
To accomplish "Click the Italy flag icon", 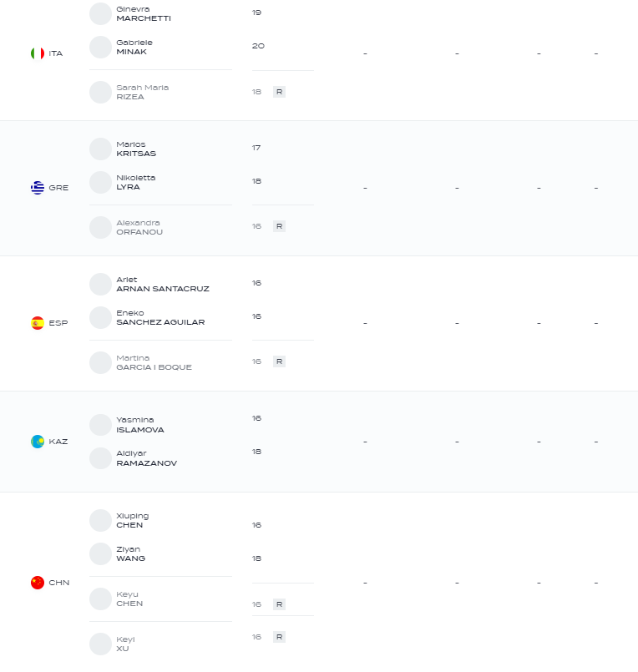I will tap(38, 53).
